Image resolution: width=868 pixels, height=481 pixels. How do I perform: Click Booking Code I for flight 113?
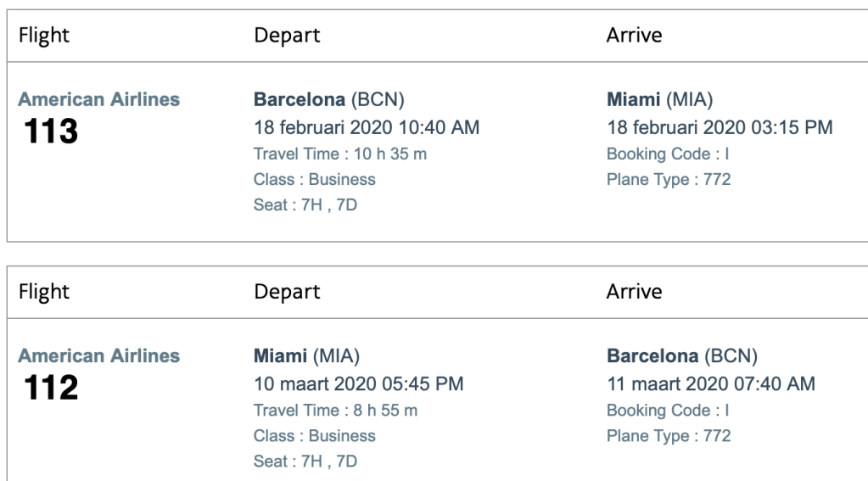pos(668,154)
